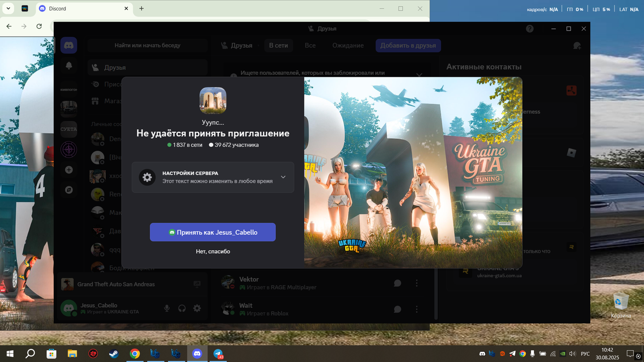Image resolution: width=644 pixels, height=362 pixels.
Task: Toggle headphones deafen in the user panel
Action: 182,308
